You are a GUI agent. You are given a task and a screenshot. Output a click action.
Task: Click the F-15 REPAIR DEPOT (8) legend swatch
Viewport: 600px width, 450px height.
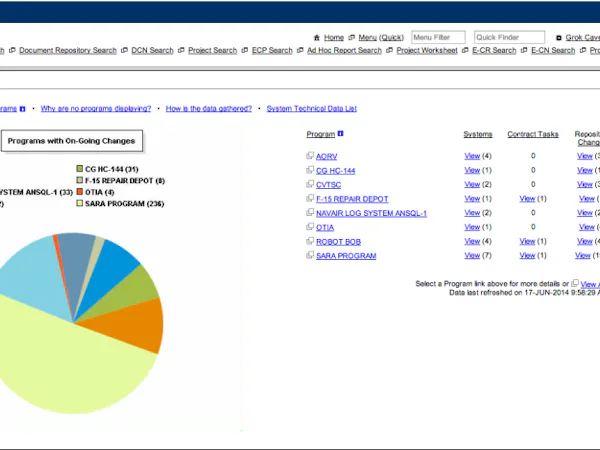pos(80,180)
